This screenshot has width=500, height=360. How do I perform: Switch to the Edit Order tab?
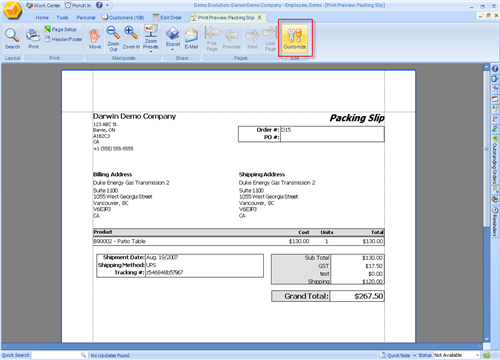pos(167,17)
